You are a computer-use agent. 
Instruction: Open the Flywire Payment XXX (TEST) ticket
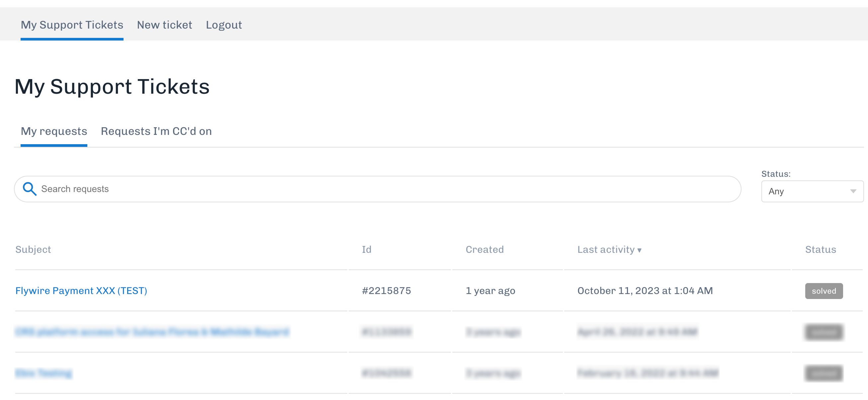[x=81, y=291]
